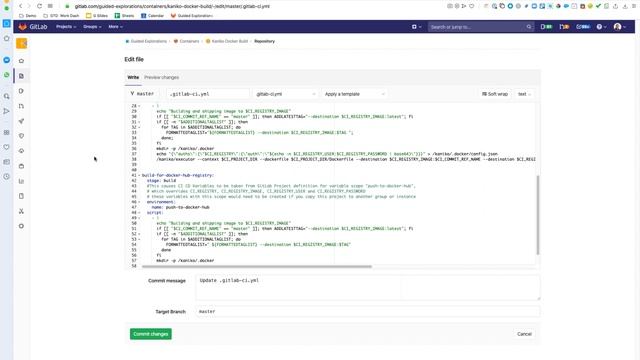Image resolution: width=640 pixels, height=360 pixels.
Task: Click the browser downloads icon
Action: (x=624, y=6)
